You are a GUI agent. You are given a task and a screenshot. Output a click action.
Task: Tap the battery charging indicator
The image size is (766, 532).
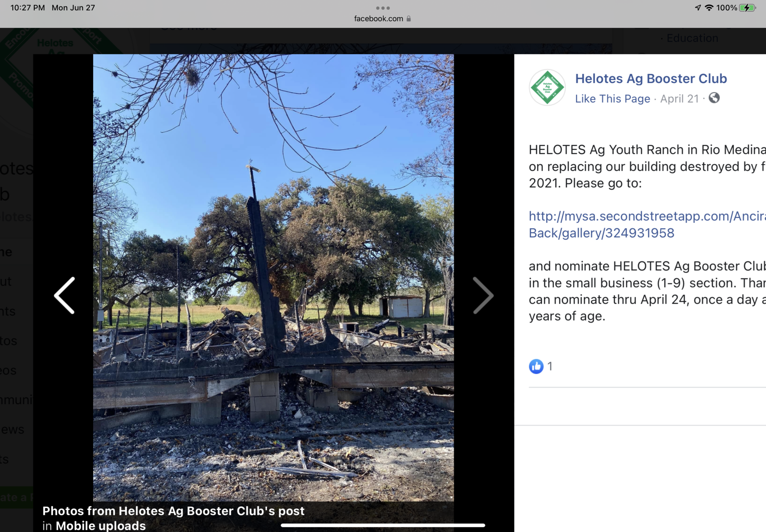point(748,8)
